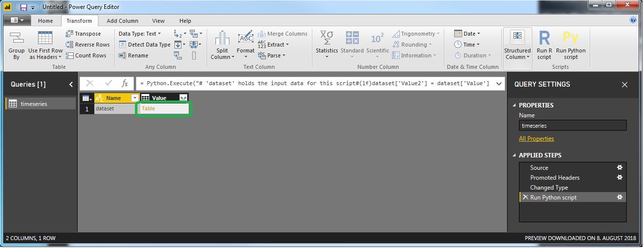Click the Group By icon
The image size is (644, 248).
tap(16, 38)
